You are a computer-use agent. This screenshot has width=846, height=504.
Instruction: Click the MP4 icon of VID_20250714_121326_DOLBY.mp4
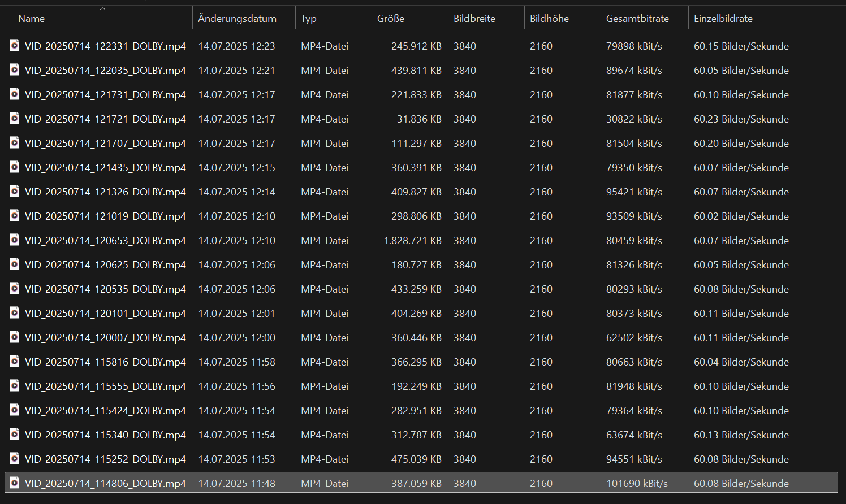[15, 192]
